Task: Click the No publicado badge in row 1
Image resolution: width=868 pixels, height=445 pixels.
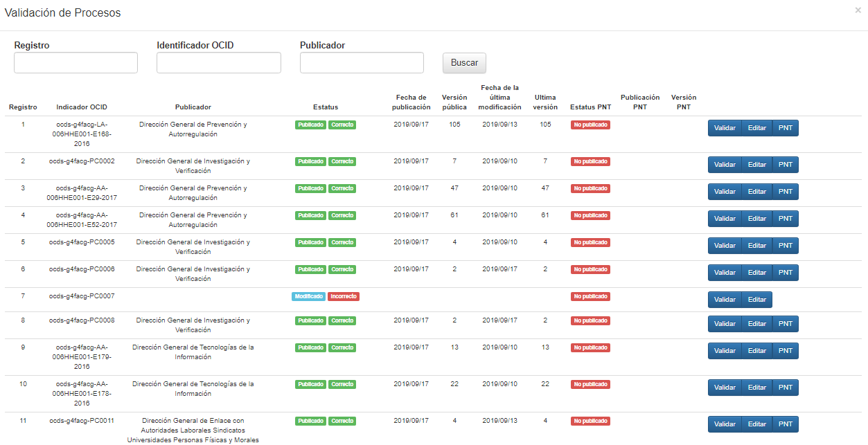Action: 590,125
